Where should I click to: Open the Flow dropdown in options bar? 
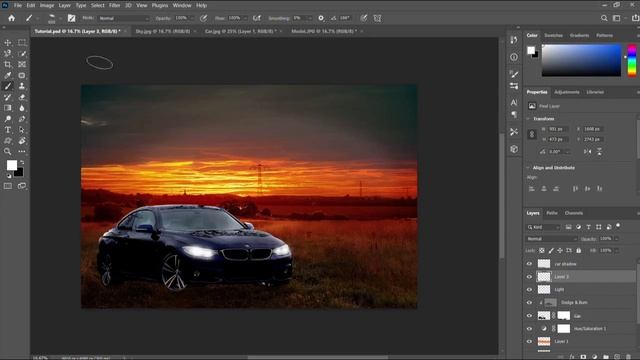[245, 18]
